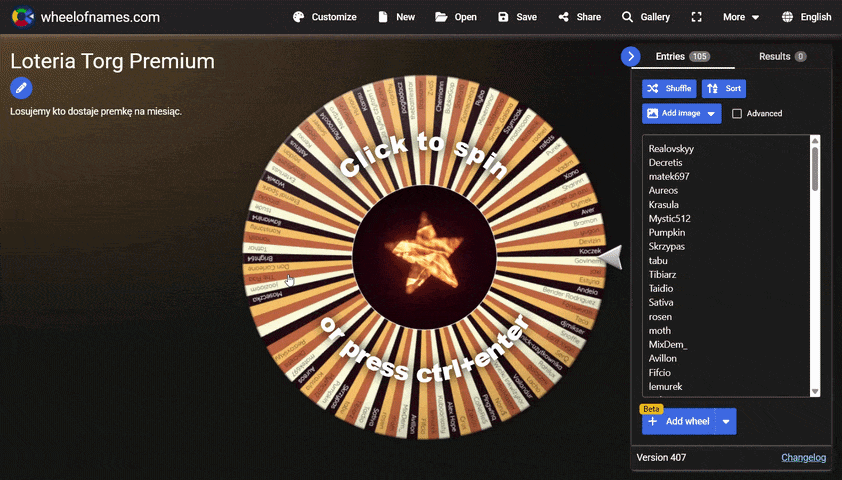The image size is (842, 480).
Task: Click the 'Click to spin' wheel text
Action: (x=423, y=156)
